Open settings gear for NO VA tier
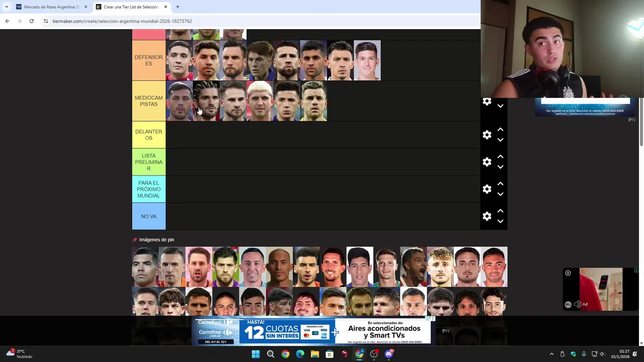 coord(487,216)
